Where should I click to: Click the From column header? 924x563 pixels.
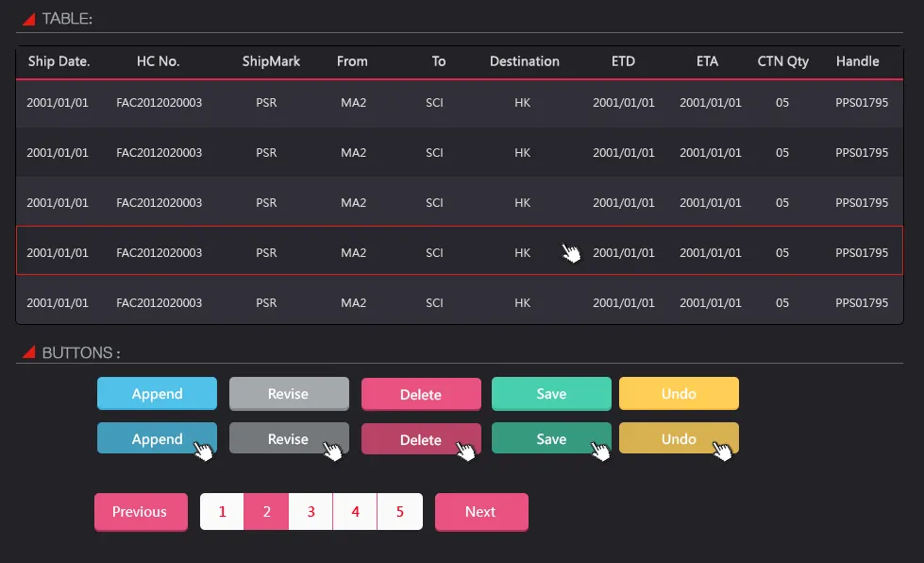tap(352, 61)
